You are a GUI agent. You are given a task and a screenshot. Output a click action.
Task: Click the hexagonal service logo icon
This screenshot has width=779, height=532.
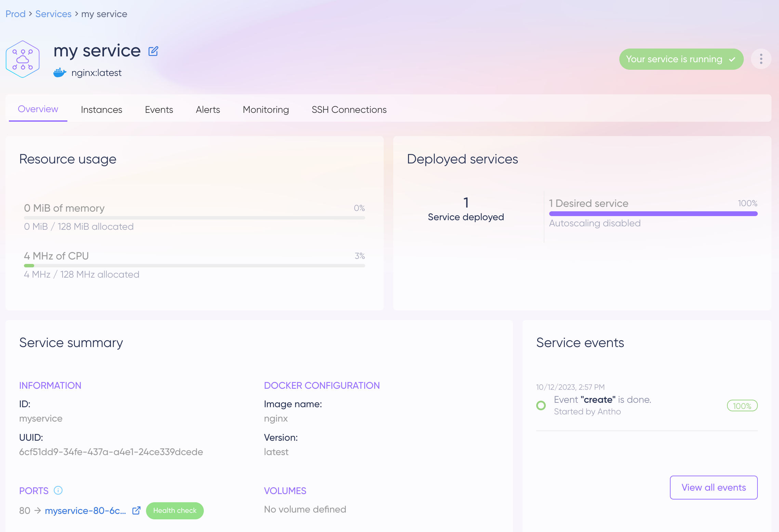[x=23, y=59]
